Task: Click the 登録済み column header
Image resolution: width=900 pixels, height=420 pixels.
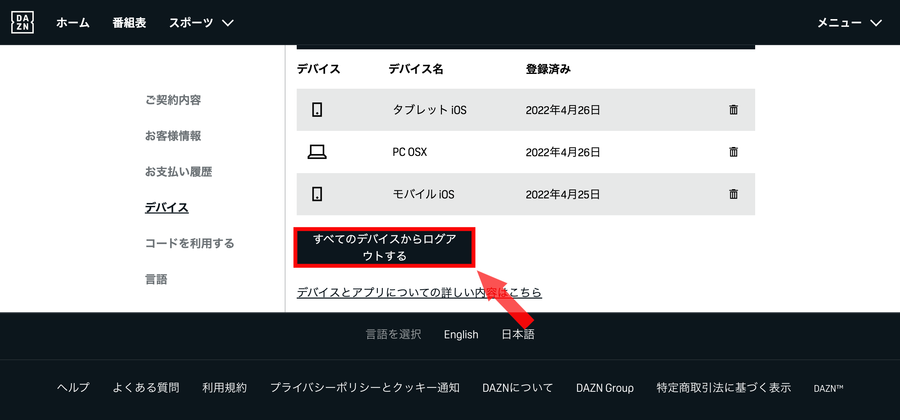Action: (548, 69)
